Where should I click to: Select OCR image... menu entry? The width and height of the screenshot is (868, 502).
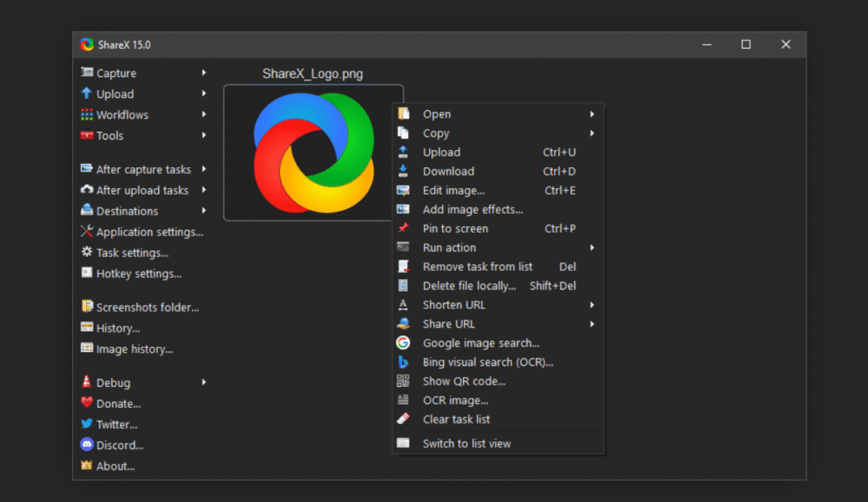coord(455,400)
